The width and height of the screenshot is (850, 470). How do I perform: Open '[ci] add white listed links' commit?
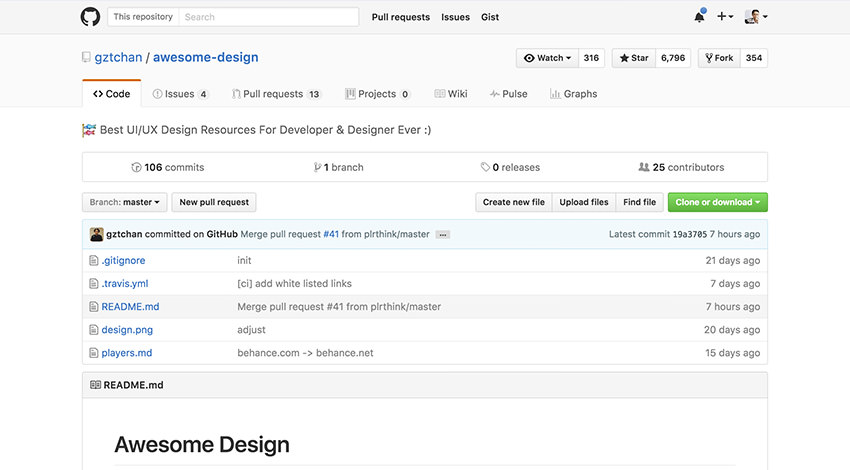(x=294, y=284)
